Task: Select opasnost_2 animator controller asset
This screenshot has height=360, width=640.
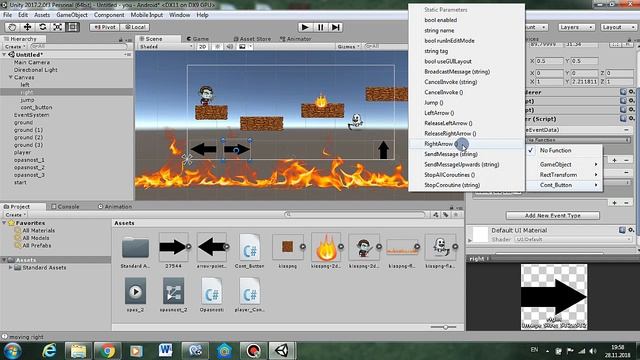Action: coord(173,291)
